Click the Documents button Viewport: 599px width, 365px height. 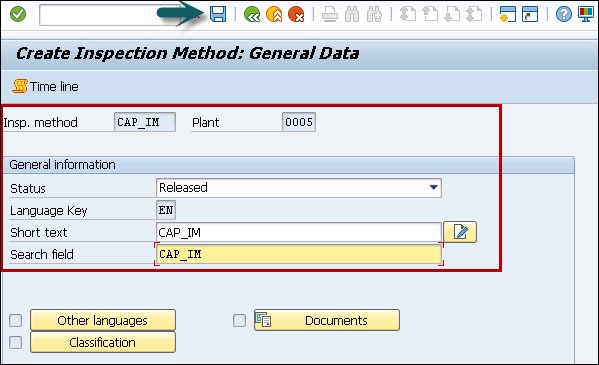pos(327,320)
